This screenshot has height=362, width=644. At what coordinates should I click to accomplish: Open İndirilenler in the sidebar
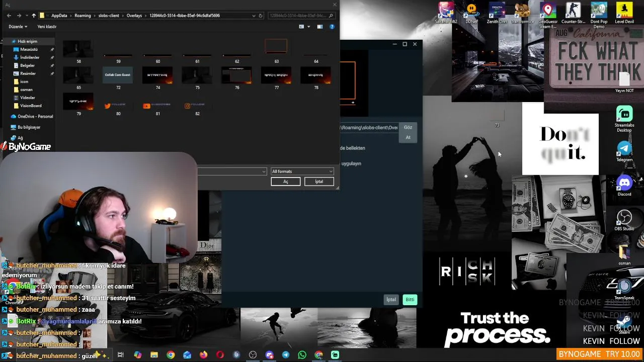(30, 57)
